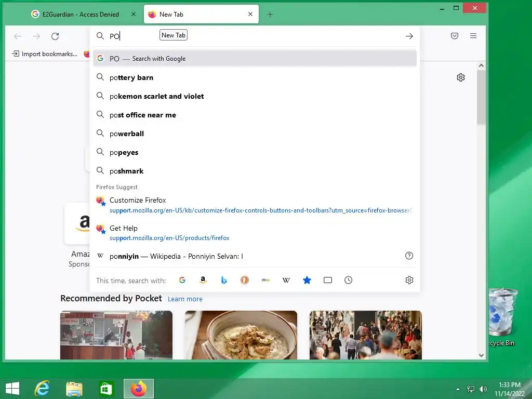Click the help question mark beside ponniyin
Image resolution: width=532 pixels, height=399 pixels.
tap(409, 256)
